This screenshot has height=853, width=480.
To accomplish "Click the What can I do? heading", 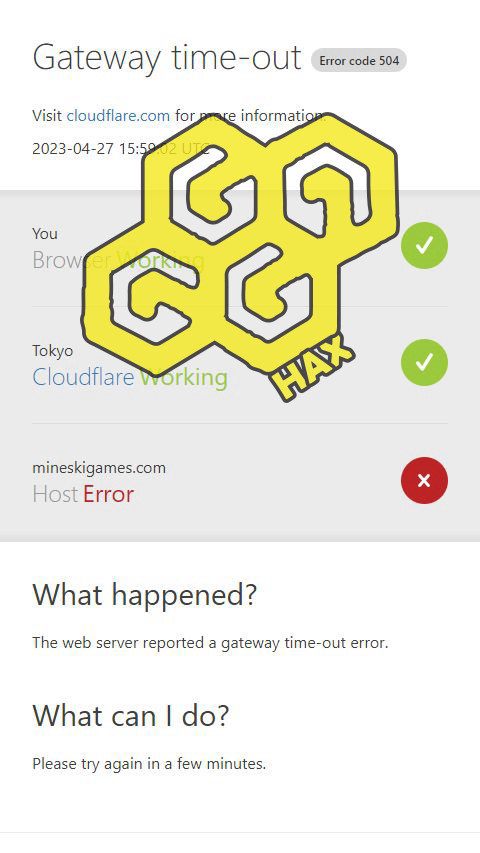I will (x=131, y=715).
